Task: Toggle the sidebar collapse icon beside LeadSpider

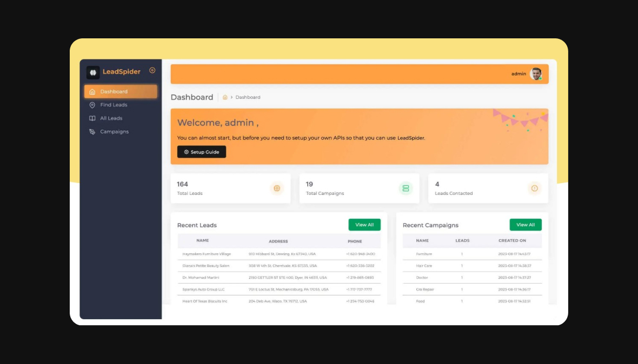Action: [152, 70]
